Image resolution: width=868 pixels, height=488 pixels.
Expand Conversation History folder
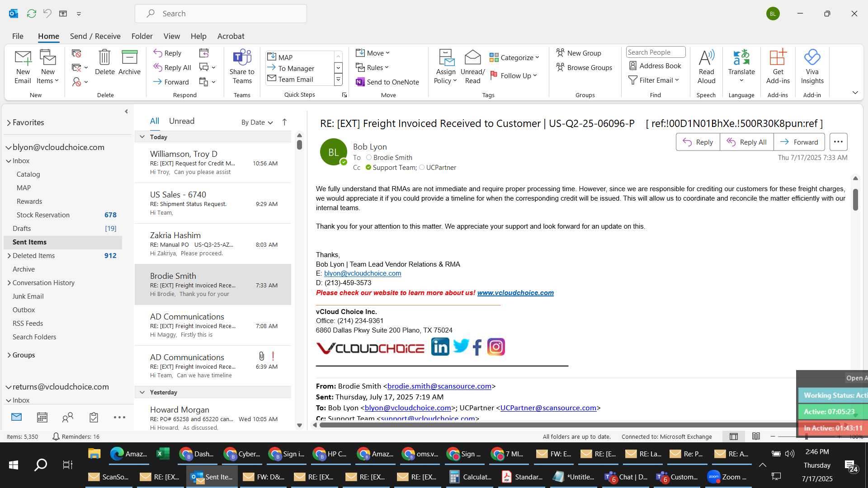(9, 283)
